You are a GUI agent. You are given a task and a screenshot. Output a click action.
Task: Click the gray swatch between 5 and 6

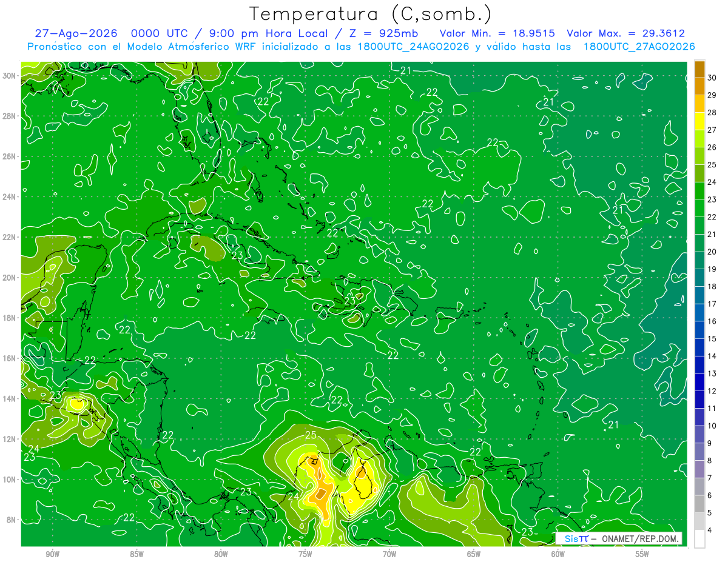699,504
